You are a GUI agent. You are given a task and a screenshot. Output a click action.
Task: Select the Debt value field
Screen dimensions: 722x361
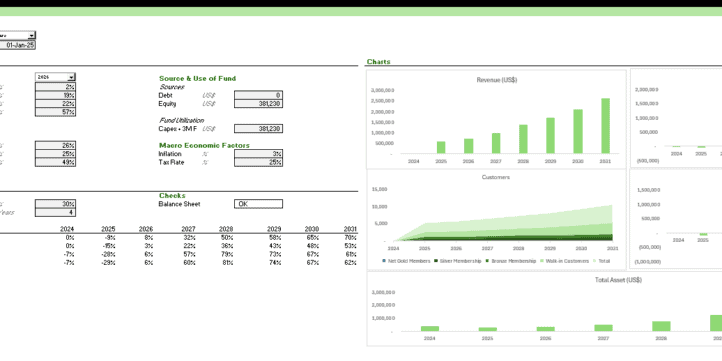pyautogui.click(x=258, y=95)
